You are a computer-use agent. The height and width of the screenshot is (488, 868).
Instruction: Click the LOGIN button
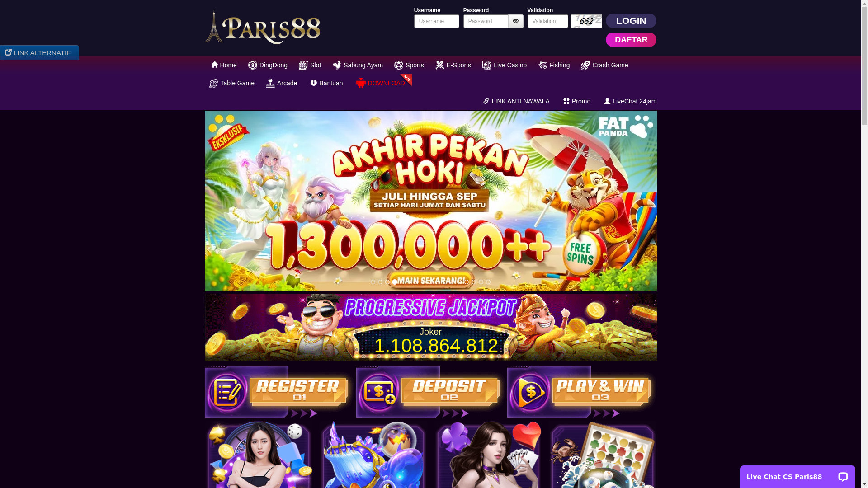pyautogui.click(x=631, y=21)
